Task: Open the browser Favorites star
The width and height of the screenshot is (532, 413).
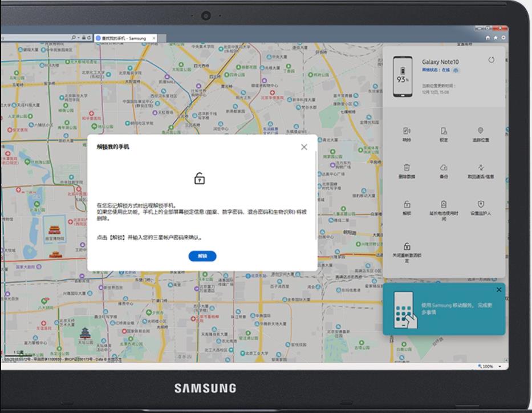Action: click(x=496, y=38)
